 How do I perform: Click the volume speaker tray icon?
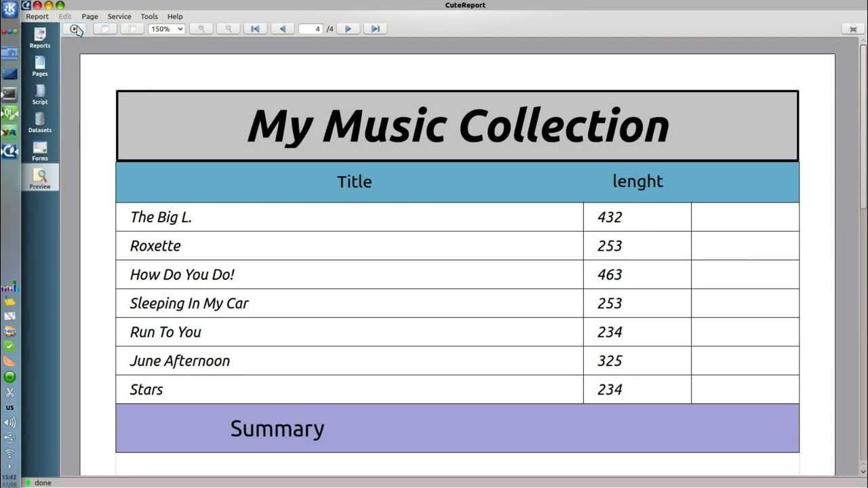(x=9, y=422)
